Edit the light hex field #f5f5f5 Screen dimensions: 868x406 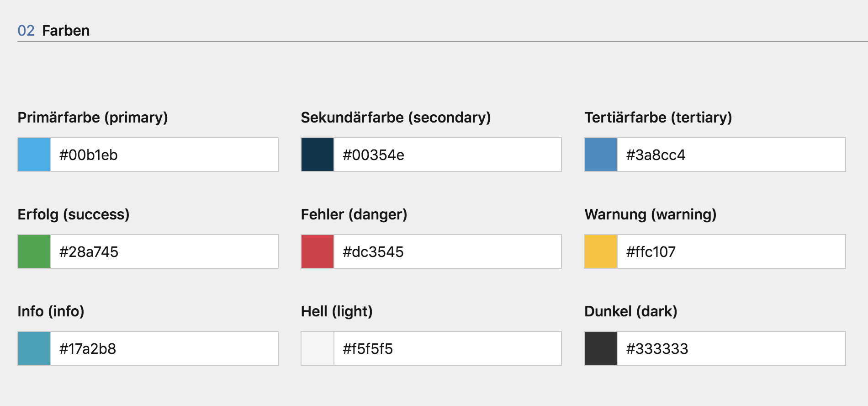(x=447, y=348)
